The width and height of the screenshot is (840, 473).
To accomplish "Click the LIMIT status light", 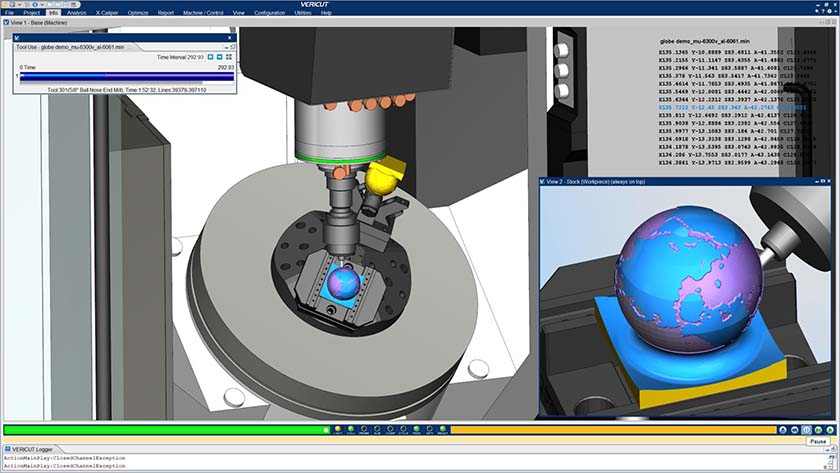I will [337, 430].
